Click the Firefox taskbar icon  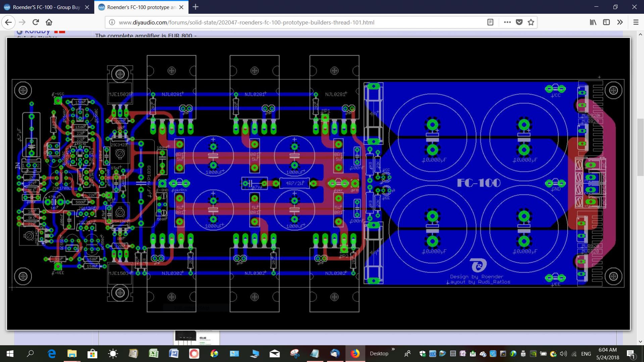point(355,354)
